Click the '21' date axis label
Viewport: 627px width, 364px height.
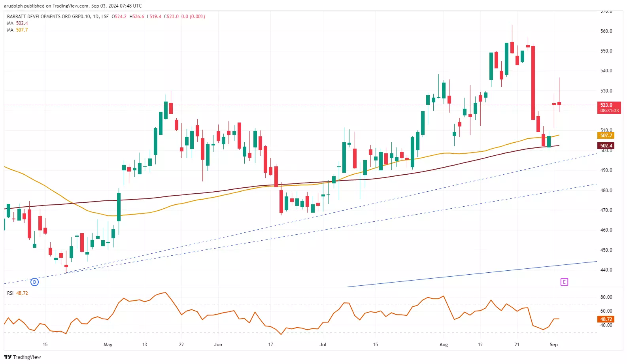[x=517, y=345]
